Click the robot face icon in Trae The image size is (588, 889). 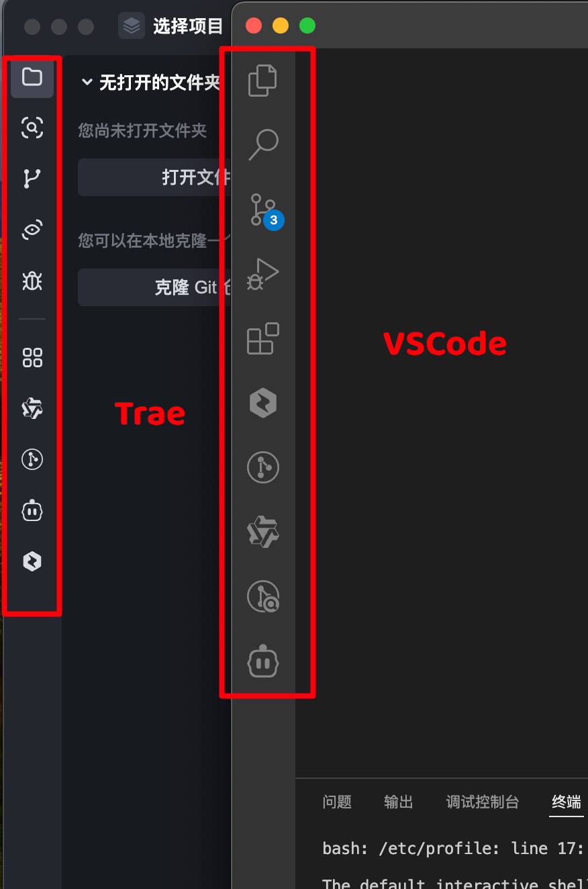coord(32,510)
